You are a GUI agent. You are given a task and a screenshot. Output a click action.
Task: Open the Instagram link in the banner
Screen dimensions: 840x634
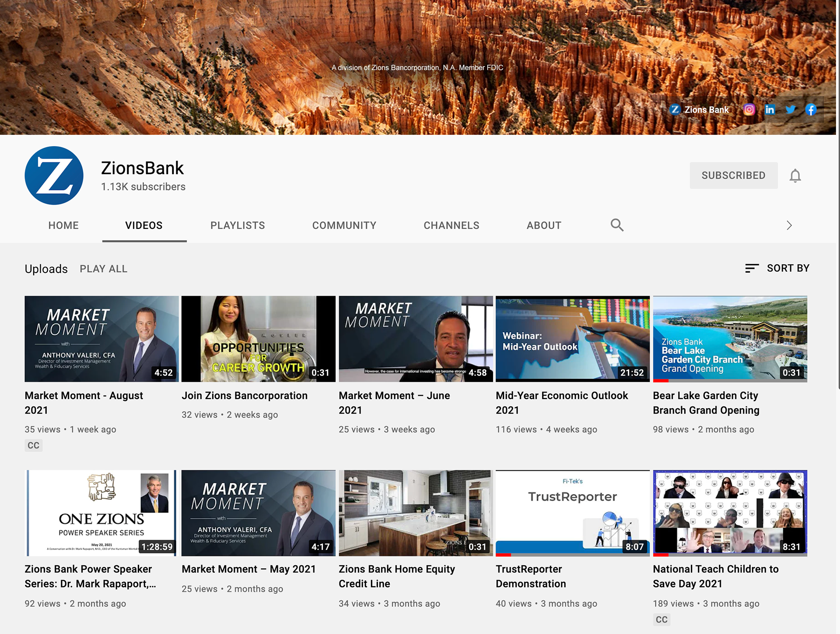(749, 109)
